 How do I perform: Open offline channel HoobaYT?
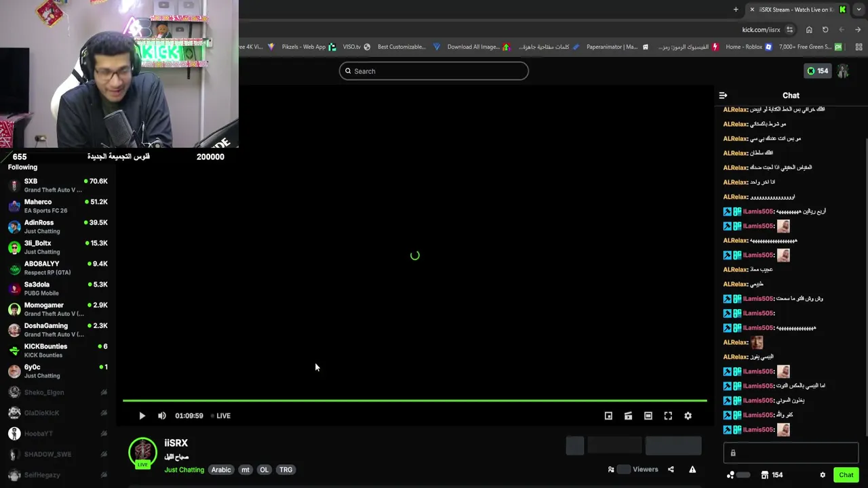[x=58, y=434]
